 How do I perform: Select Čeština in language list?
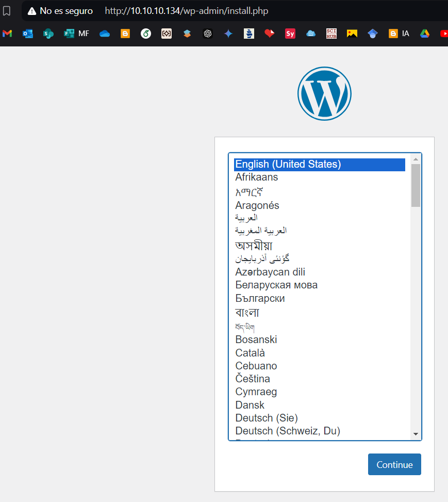tap(319, 379)
